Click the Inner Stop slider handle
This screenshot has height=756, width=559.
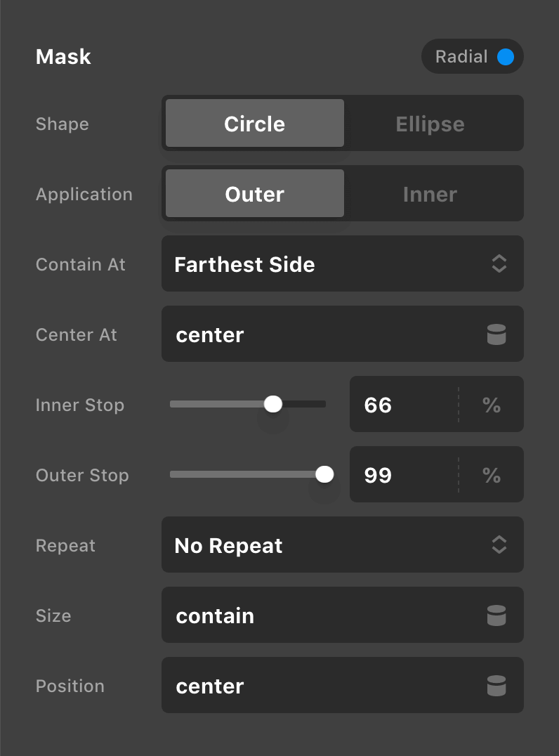[273, 404]
